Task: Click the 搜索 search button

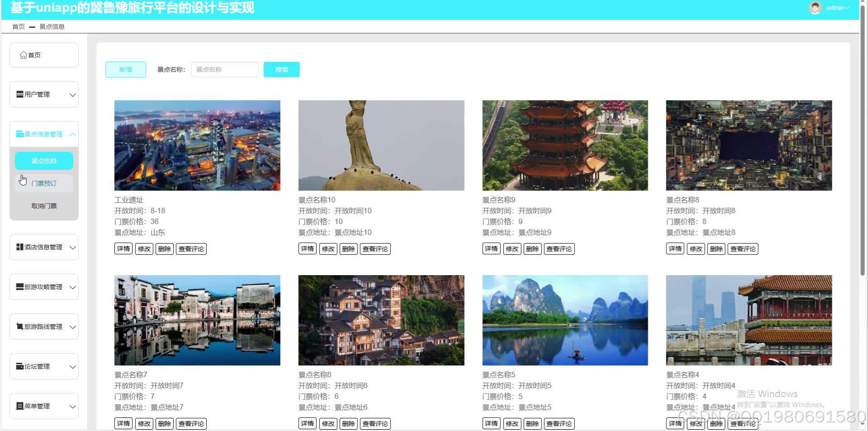Action: [281, 69]
